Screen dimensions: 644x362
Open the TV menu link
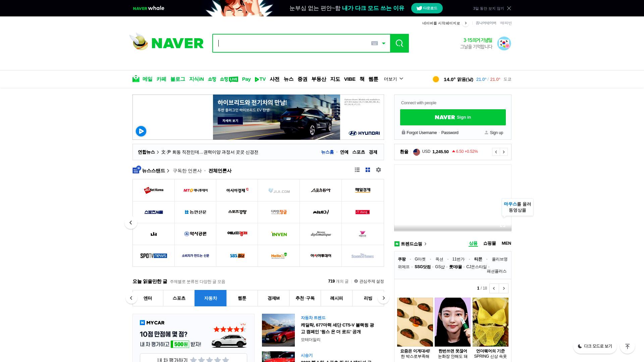pyautogui.click(x=260, y=79)
